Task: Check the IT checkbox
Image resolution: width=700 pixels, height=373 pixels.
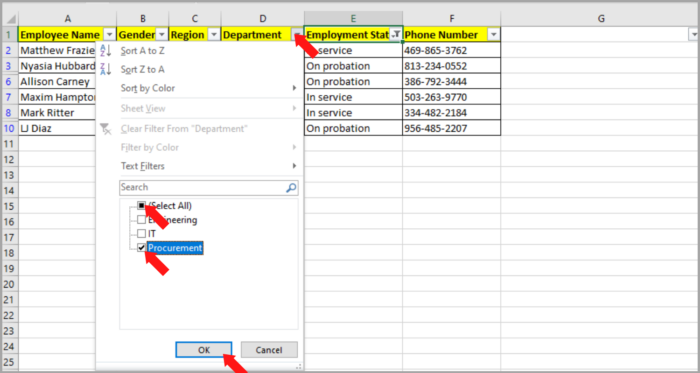Action: [x=141, y=233]
